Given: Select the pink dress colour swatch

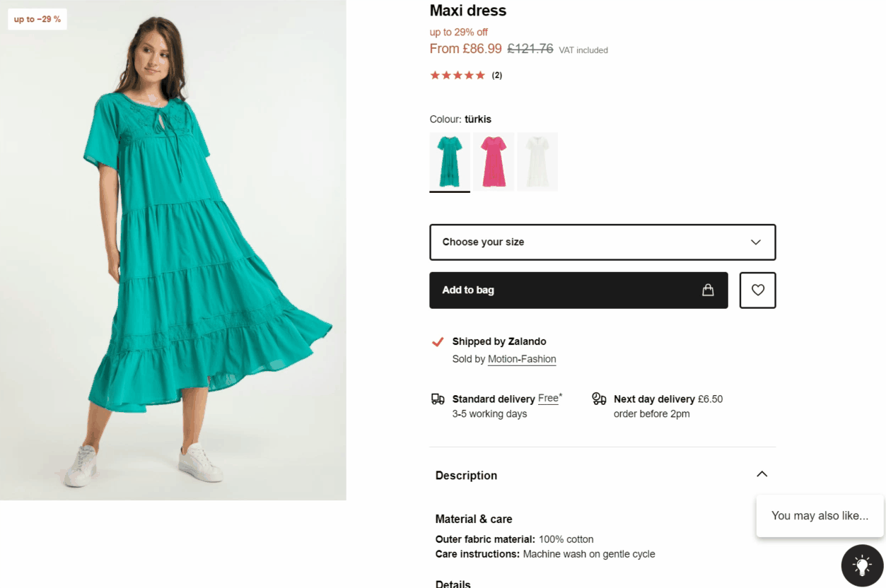Looking at the screenshot, I should coord(494,161).
